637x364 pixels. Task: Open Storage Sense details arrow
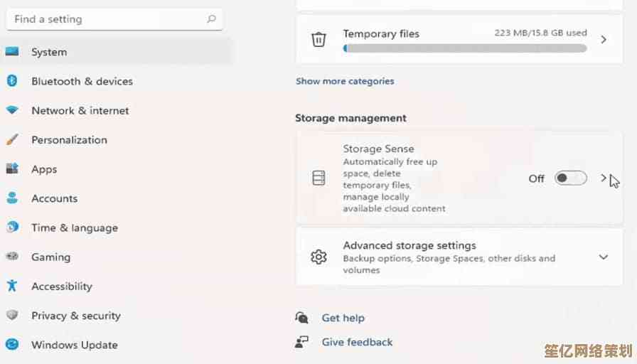click(604, 178)
